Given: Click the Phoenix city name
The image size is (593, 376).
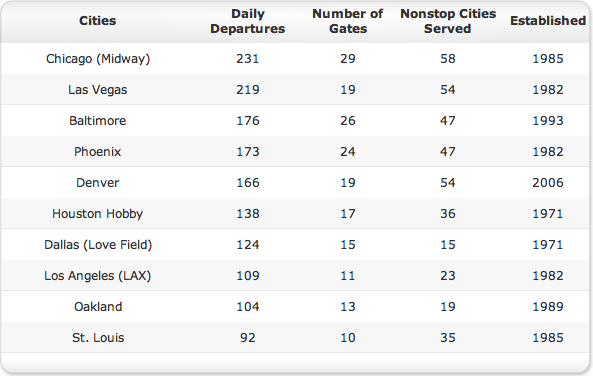Looking at the screenshot, I should click(98, 152).
